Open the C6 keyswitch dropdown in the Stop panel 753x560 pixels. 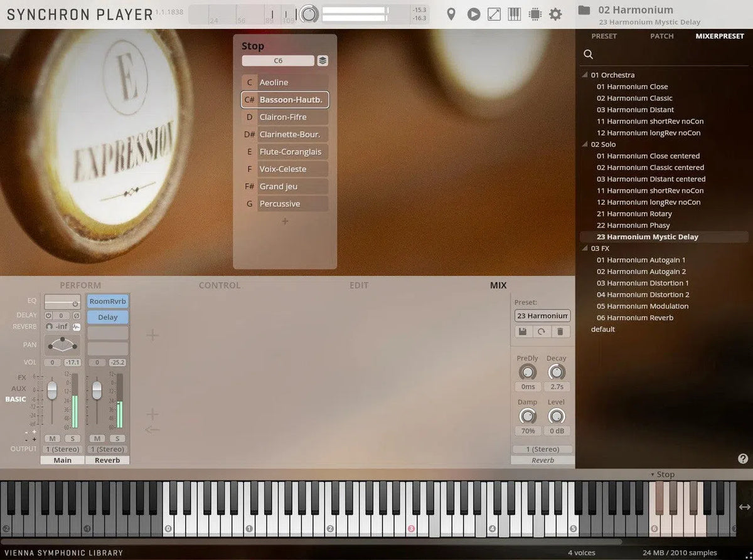pyautogui.click(x=279, y=60)
